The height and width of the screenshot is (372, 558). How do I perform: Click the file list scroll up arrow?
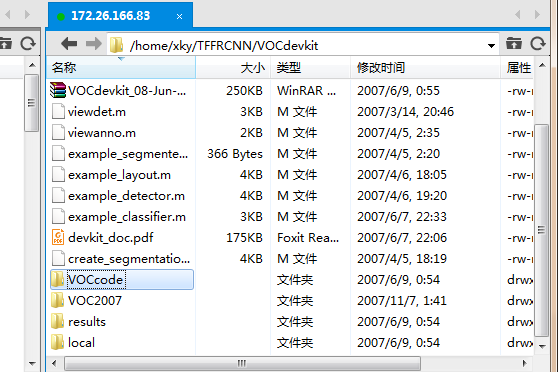pos(542,65)
